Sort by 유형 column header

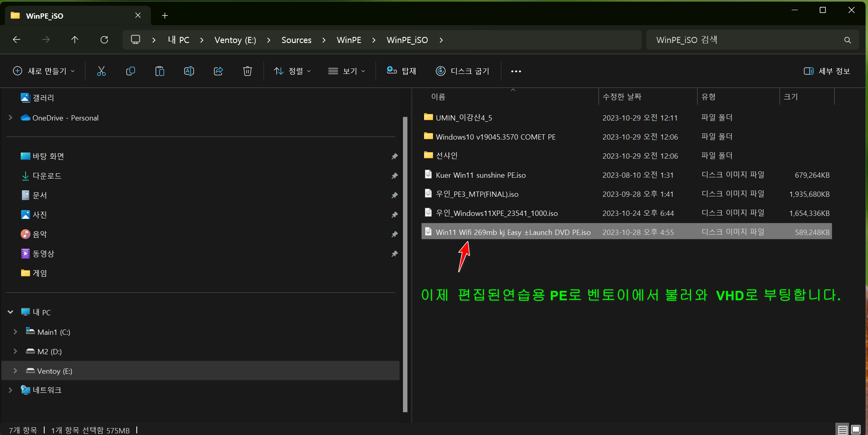pos(709,97)
